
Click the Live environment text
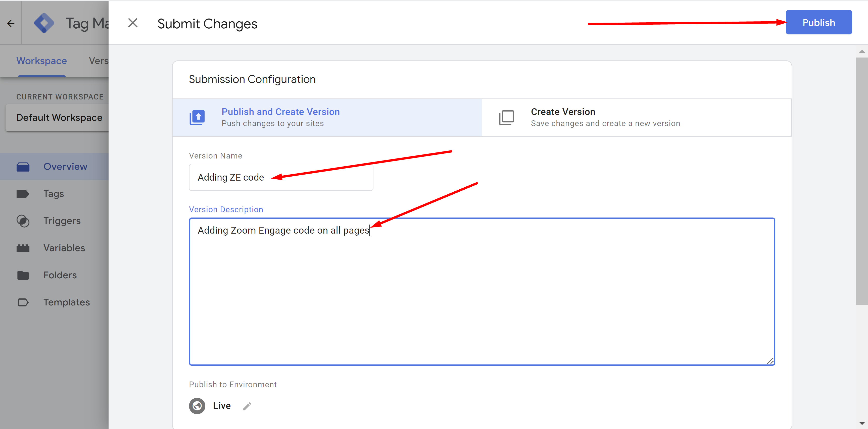click(x=222, y=406)
